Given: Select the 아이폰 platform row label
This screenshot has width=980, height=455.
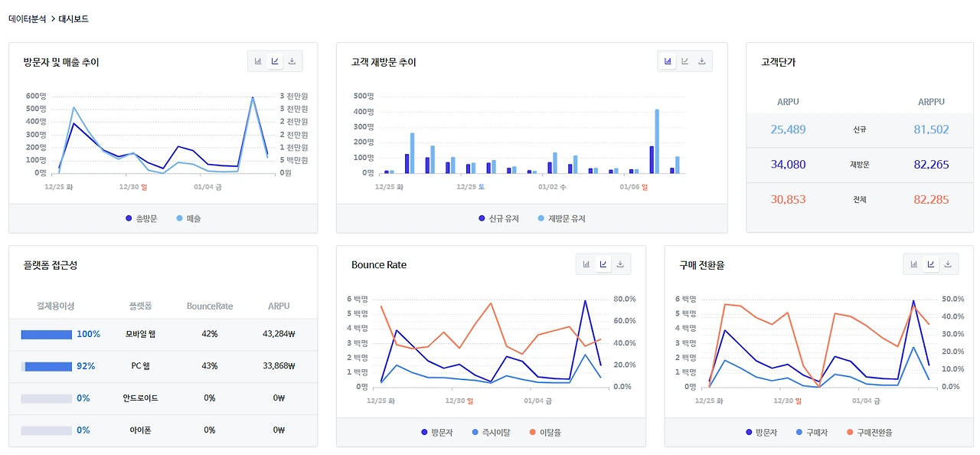Looking at the screenshot, I should click(x=140, y=430).
